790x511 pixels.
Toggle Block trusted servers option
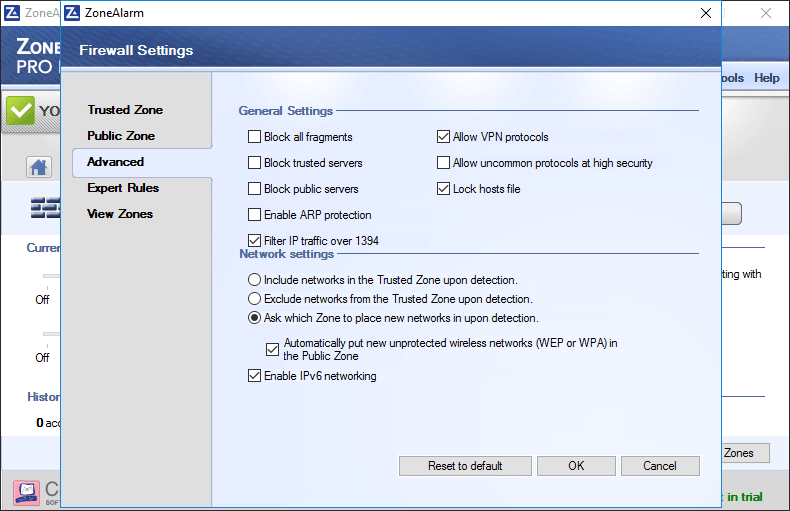point(254,163)
